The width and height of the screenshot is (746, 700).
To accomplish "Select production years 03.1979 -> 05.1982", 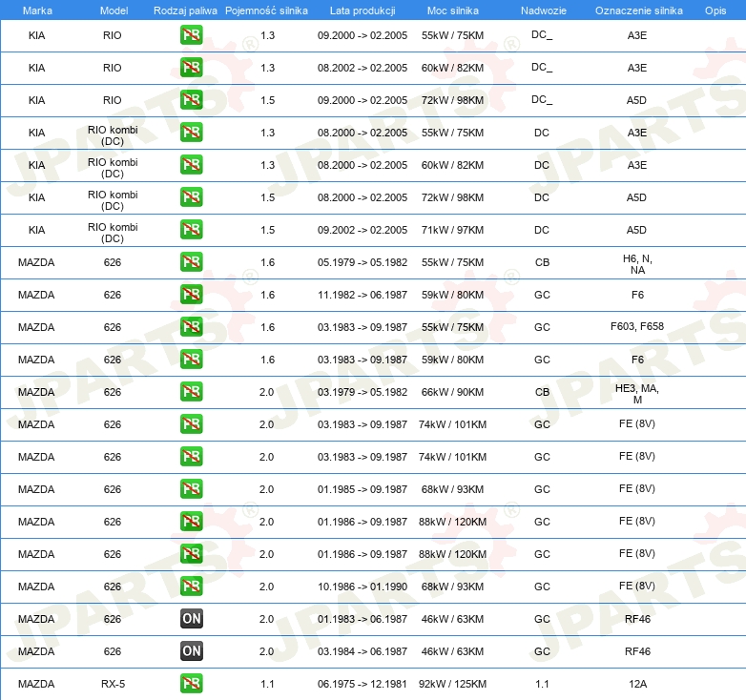I will [x=363, y=392].
